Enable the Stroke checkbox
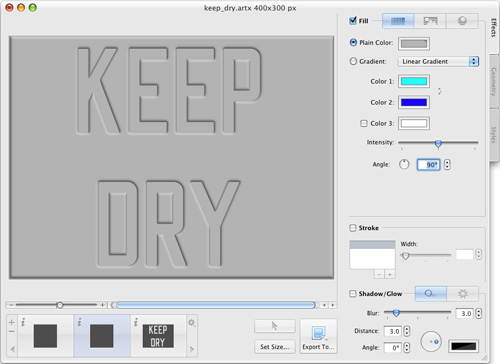The height and width of the screenshot is (364, 500). pyautogui.click(x=353, y=228)
